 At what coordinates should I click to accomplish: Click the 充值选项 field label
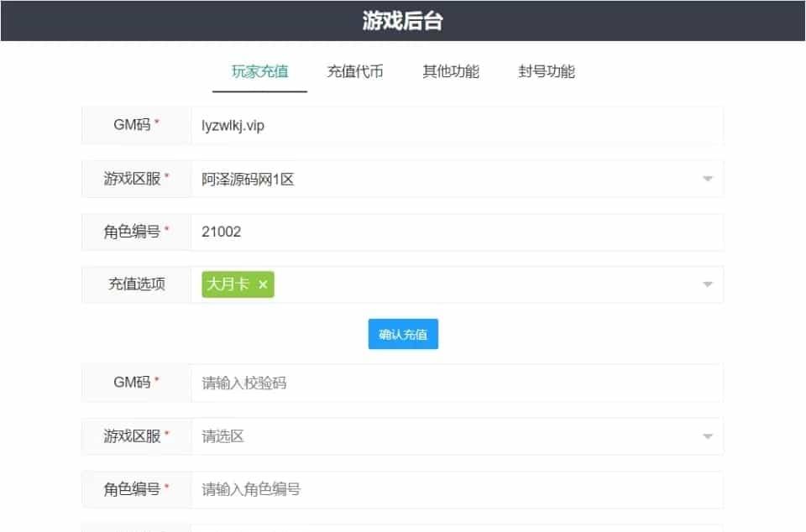136,285
